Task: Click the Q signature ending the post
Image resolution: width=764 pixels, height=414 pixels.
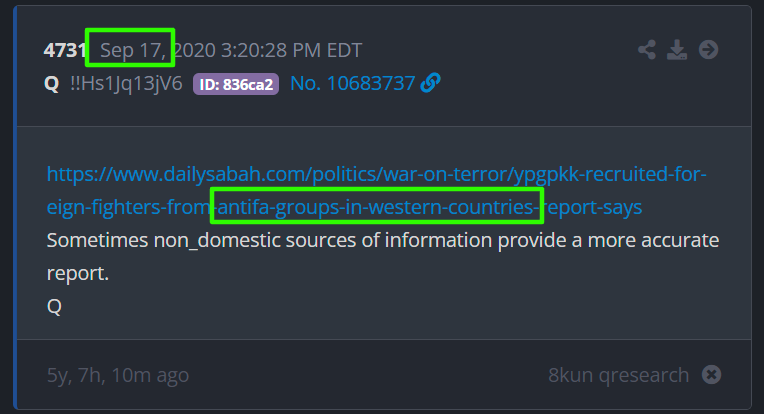Action: click(x=54, y=306)
